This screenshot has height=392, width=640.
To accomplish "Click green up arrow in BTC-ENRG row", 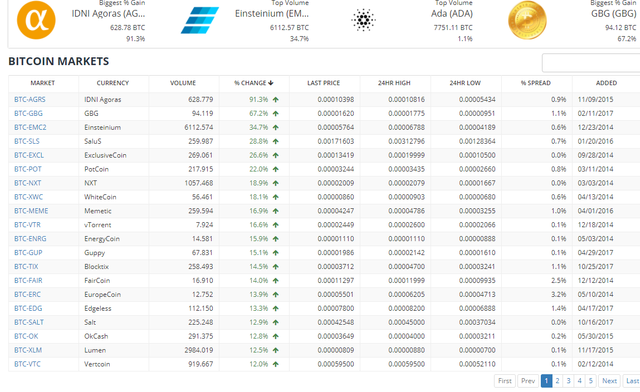I will 276,239.
